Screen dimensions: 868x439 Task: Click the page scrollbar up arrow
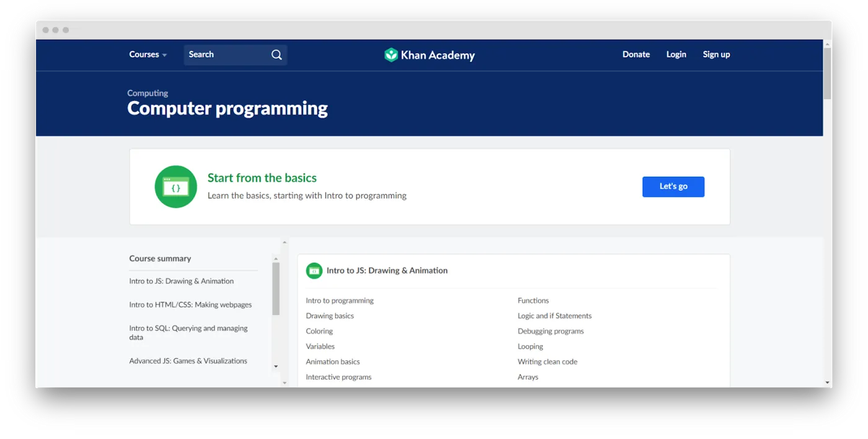(827, 44)
